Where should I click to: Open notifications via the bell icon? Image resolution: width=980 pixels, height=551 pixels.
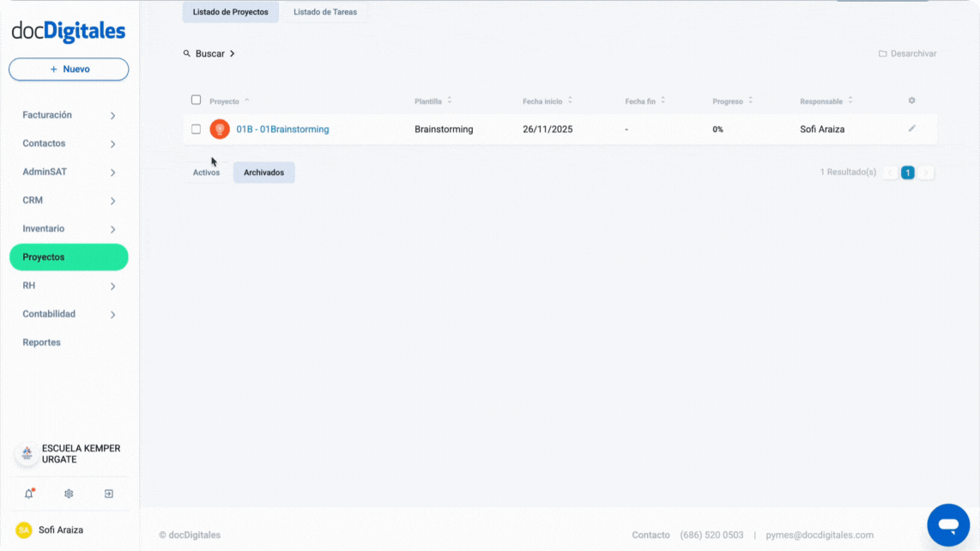(x=28, y=493)
